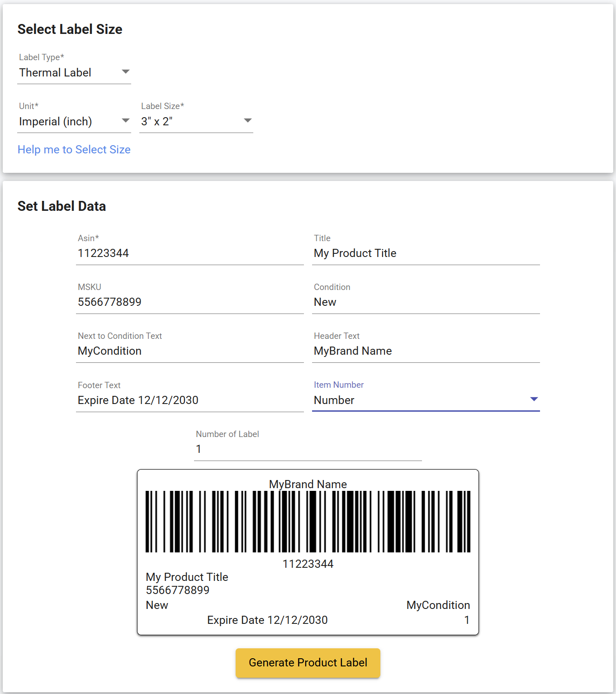Click the 'Set Label Data' heading
The image size is (616, 694).
coord(62,206)
